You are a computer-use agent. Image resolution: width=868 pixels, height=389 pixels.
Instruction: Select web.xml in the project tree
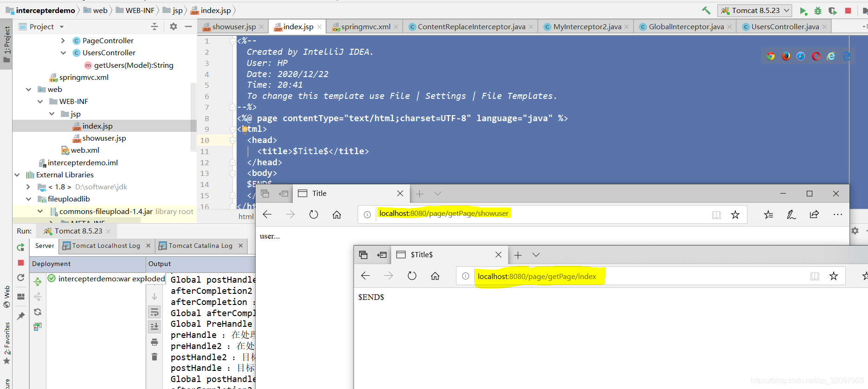point(85,150)
